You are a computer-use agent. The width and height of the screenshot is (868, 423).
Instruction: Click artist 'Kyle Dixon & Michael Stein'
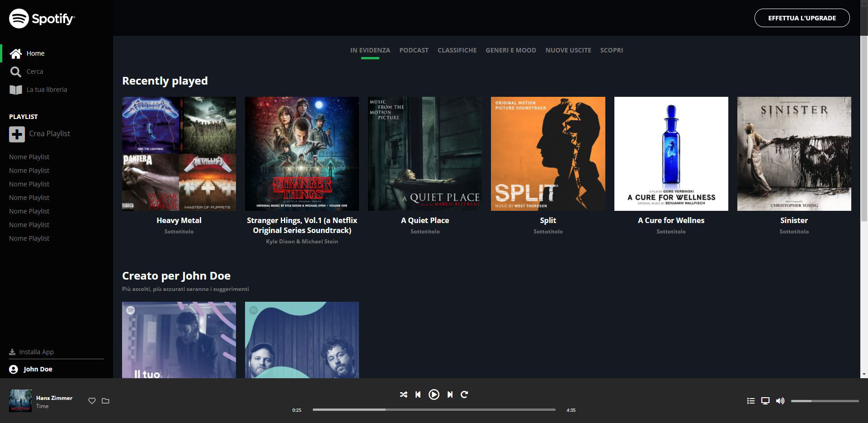[x=302, y=242]
